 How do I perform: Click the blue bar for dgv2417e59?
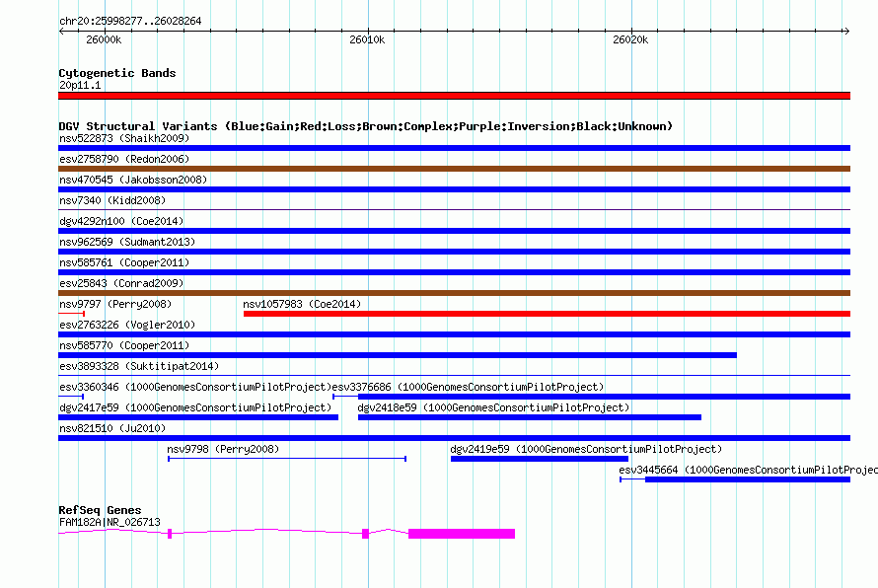click(198, 417)
